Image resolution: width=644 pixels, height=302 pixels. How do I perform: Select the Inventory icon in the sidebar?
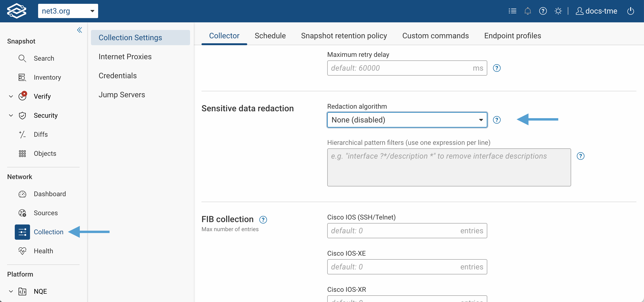click(22, 77)
